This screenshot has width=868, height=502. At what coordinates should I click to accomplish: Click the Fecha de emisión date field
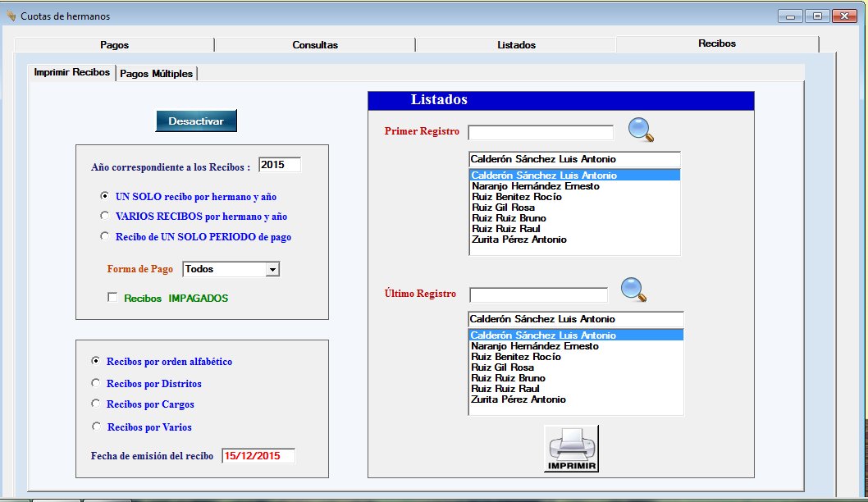(258, 456)
